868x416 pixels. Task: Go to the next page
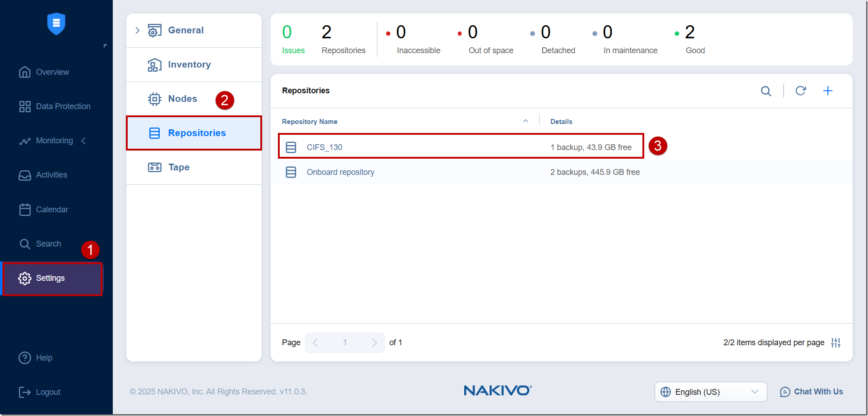[x=374, y=343]
